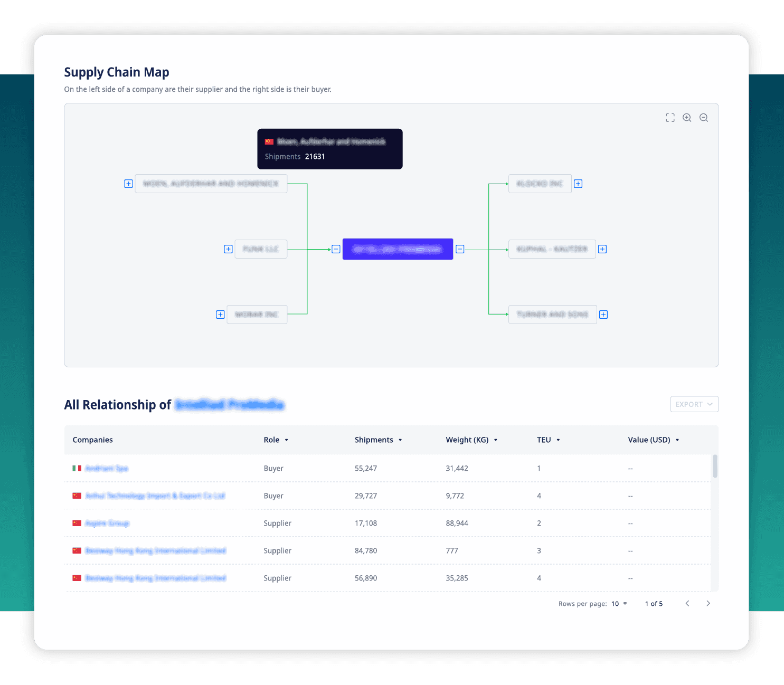Open the Rows per page dropdown

619,604
